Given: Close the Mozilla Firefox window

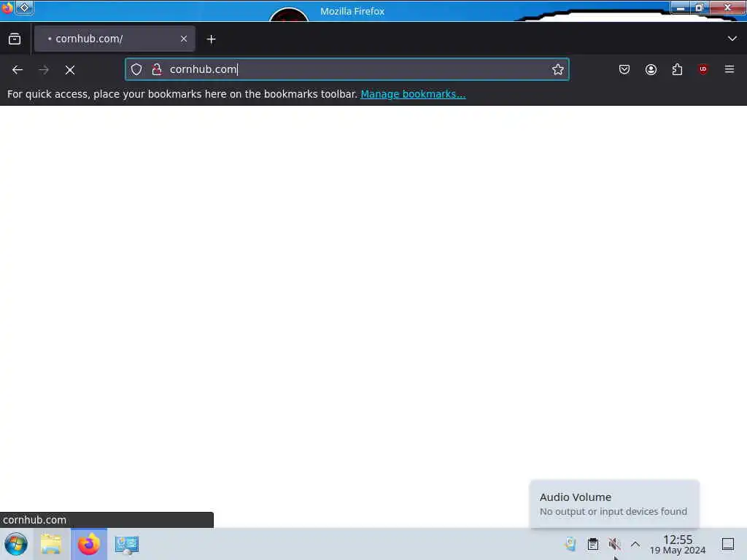Looking at the screenshot, I should (x=727, y=7).
